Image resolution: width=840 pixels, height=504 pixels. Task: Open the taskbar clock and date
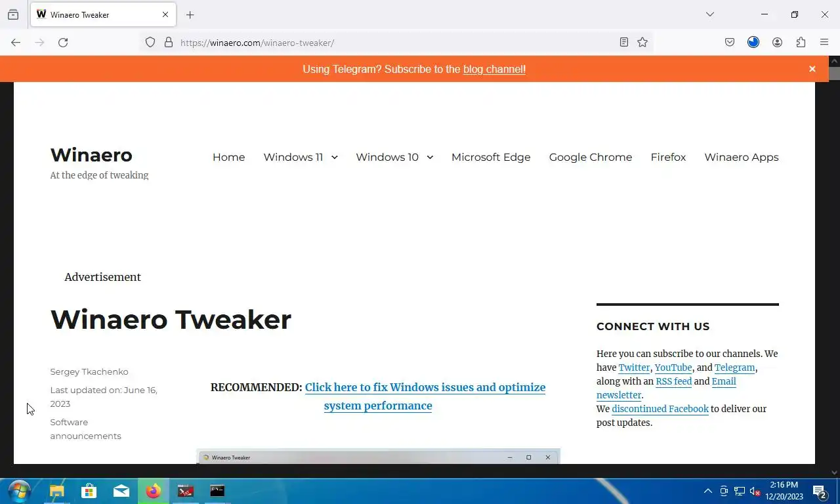pyautogui.click(x=784, y=491)
